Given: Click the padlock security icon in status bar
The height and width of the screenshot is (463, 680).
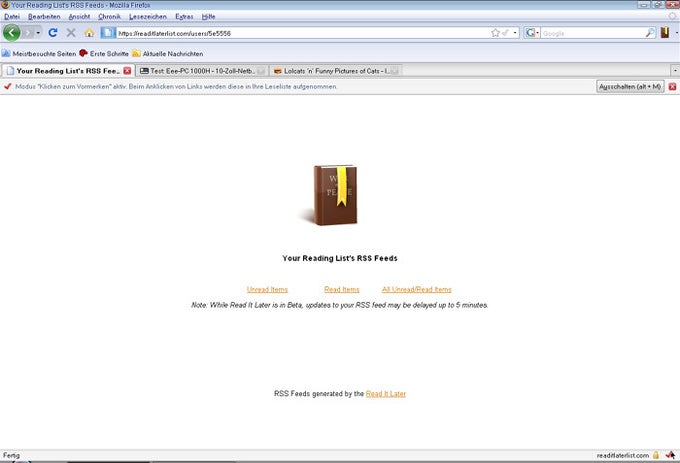Looking at the screenshot, I should coord(656,455).
